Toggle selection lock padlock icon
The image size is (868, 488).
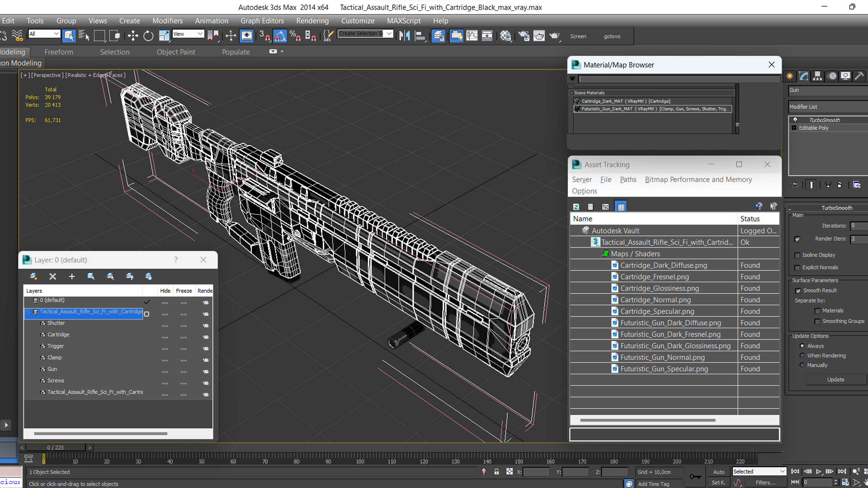pyautogui.click(x=496, y=472)
